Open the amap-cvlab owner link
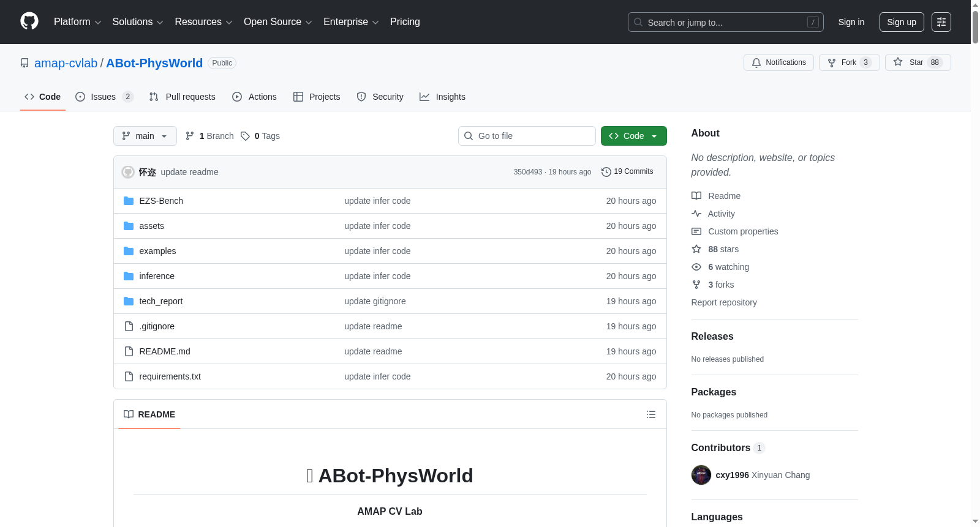Viewport: 980px width, 527px height. [x=66, y=63]
